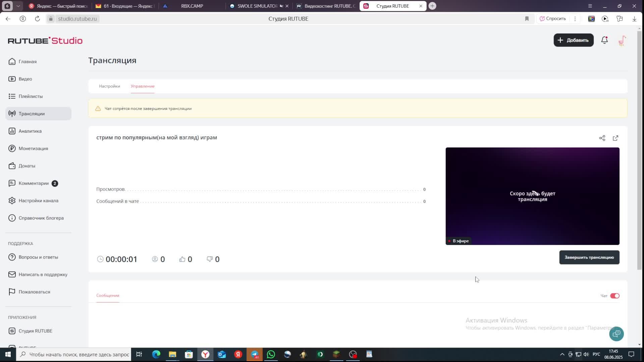Click the Windows taskbar search box
The image size is (644, 362).
(74, 354)
